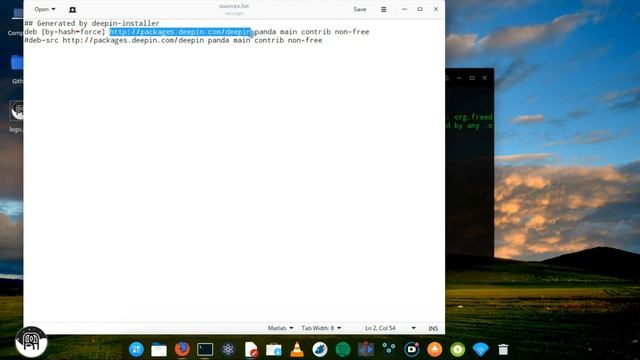The height and width of the screenshot is (360, 640).
Task: Open the blue bird app in the dock
Action: tap(320, 349)
